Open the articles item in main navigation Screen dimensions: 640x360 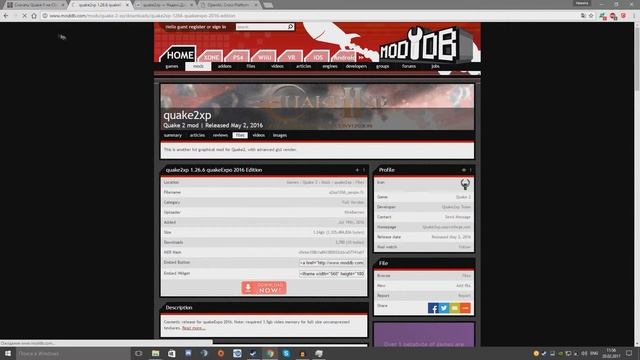click(303, 66)
